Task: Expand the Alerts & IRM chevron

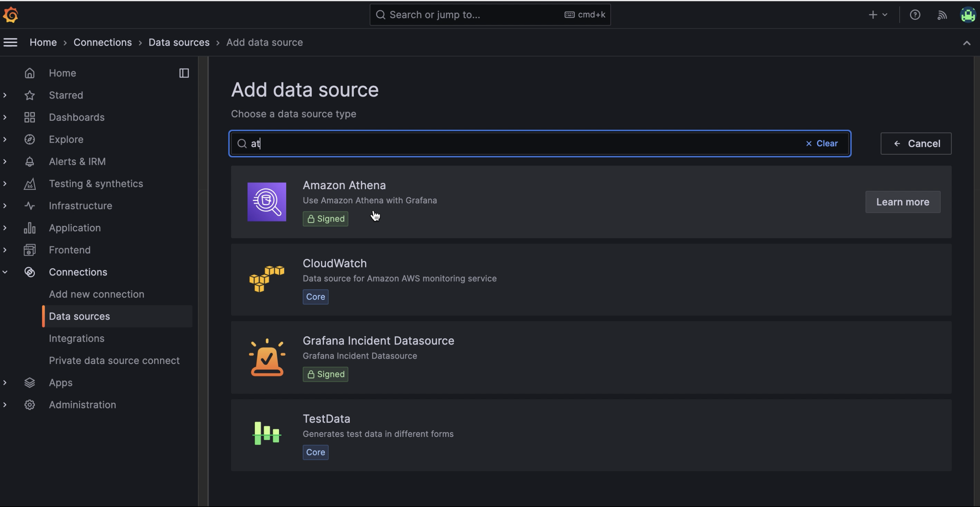Action: point(5,161)
